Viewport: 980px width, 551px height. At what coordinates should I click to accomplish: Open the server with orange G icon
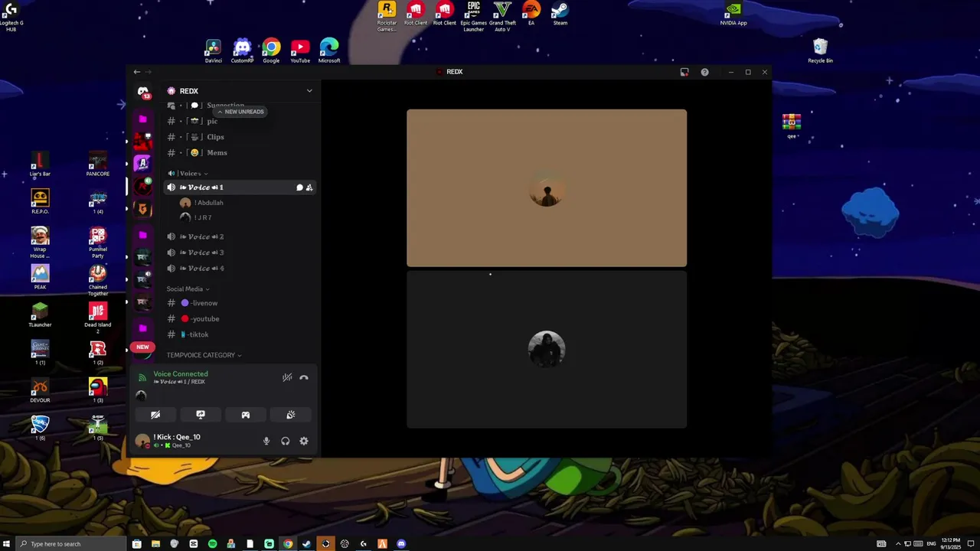142,208
